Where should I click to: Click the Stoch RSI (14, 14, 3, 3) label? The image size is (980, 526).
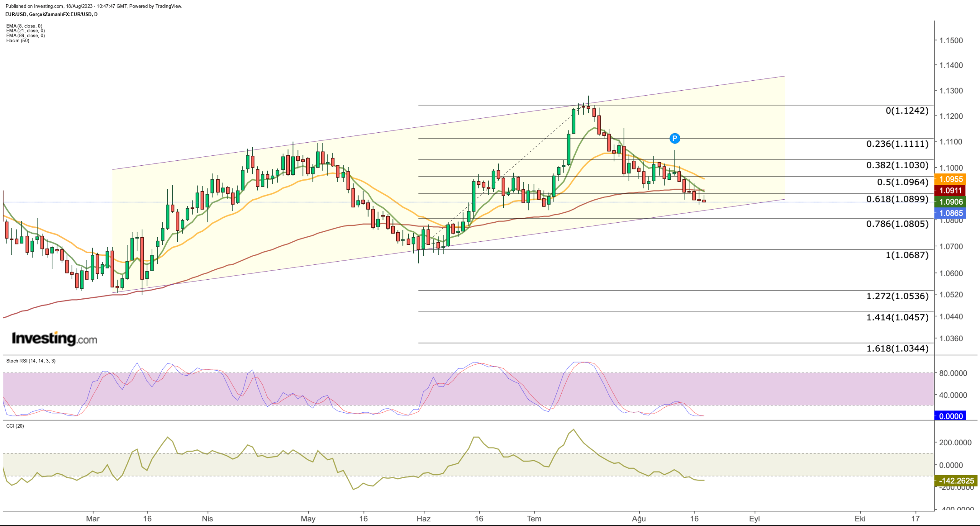31,361
